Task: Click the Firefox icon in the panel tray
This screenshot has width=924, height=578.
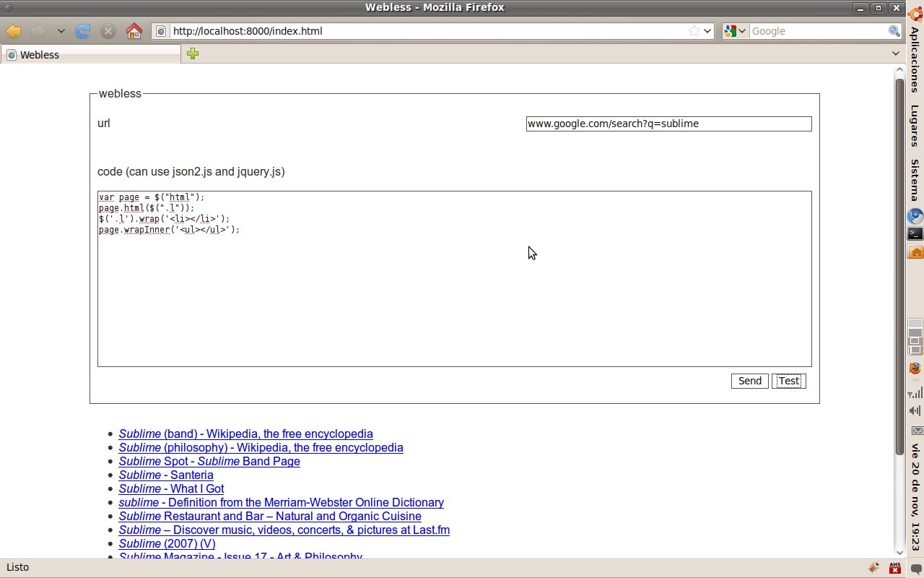Action: pos(915,368)
